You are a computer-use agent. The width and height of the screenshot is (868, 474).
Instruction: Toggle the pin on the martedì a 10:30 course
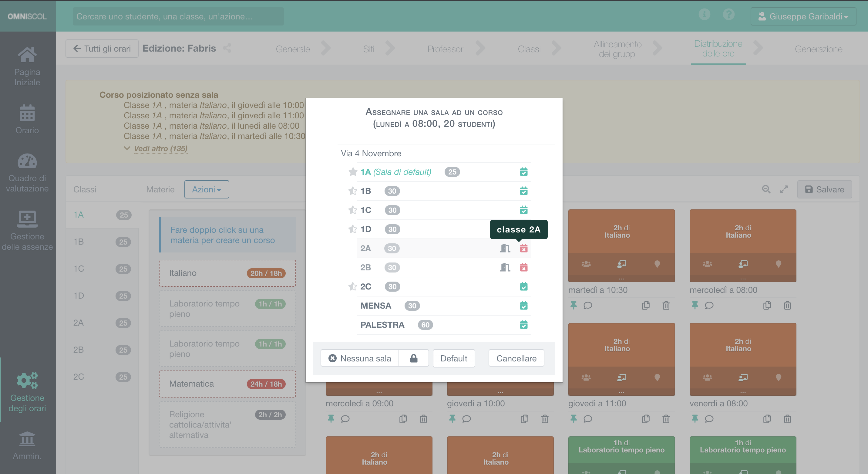coord(573,306)
